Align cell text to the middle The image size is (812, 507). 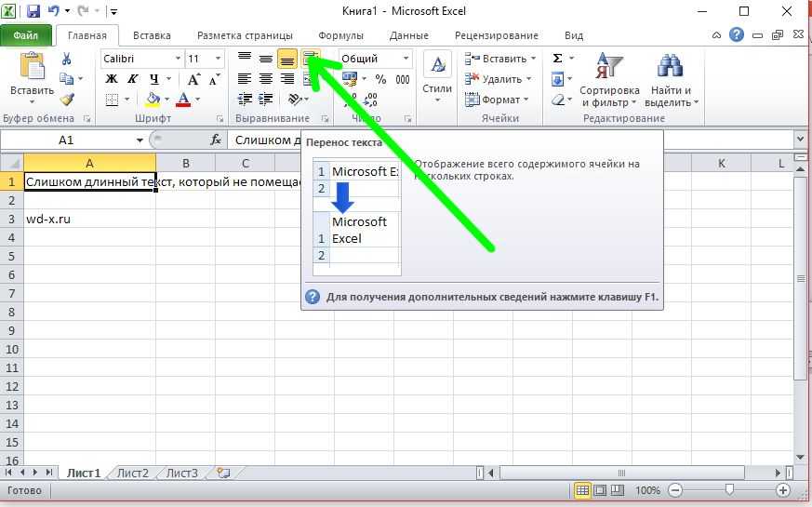[x=266, y=59]
